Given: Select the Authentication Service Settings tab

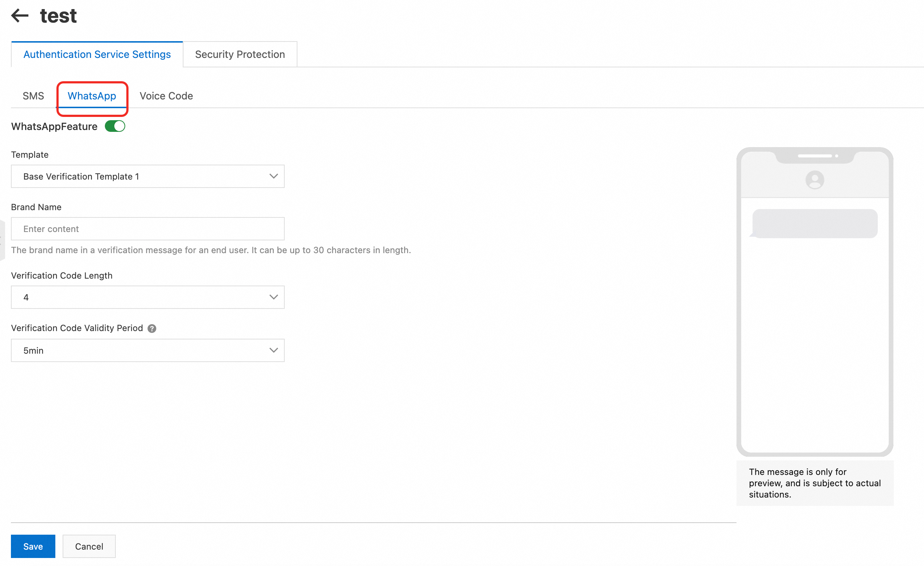Looking at the screenshot, I should tap(97, 54).
